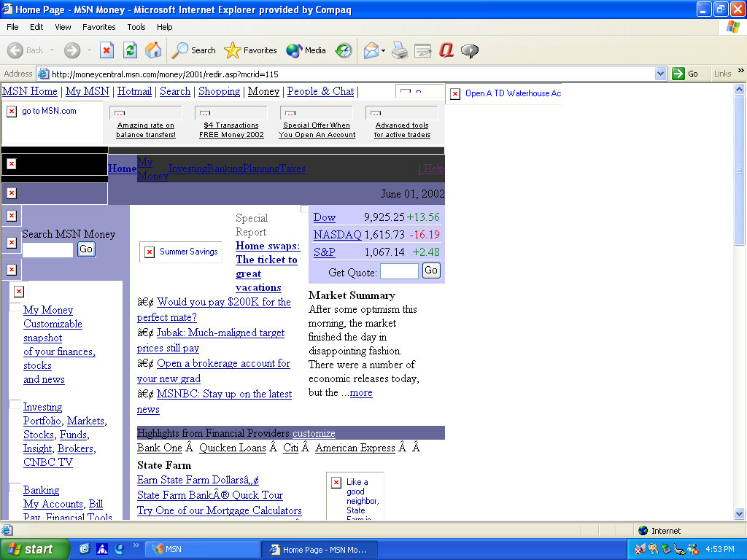Click the Print icon in toolbar
The width and height of the screenshot is (747, 560).
(x=399, y=50)
